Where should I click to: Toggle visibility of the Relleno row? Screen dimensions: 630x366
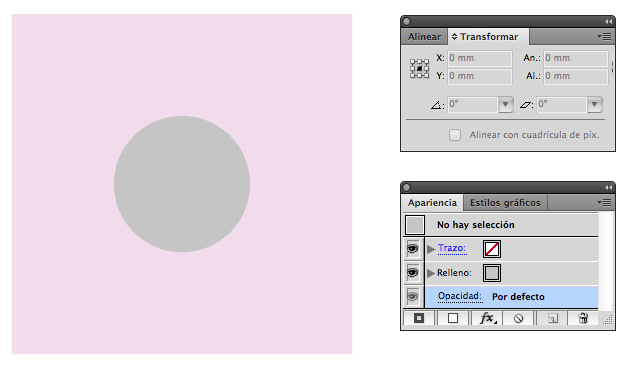click(413, 273)
